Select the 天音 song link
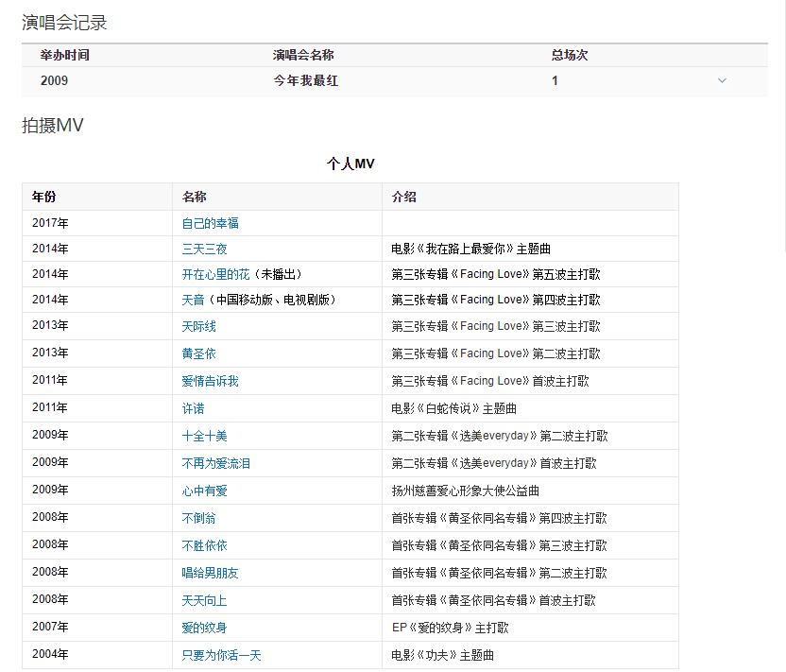This screenshot has width=786, height=672. (193, 300)
